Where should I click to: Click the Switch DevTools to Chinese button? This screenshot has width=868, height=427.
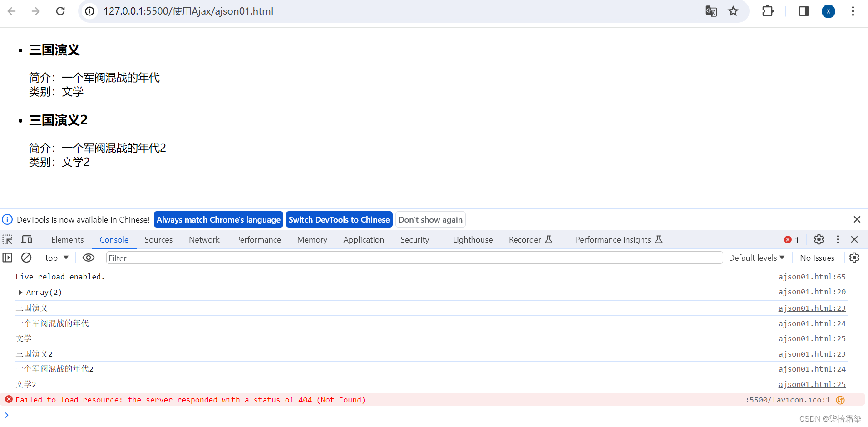tap(339, 219)
